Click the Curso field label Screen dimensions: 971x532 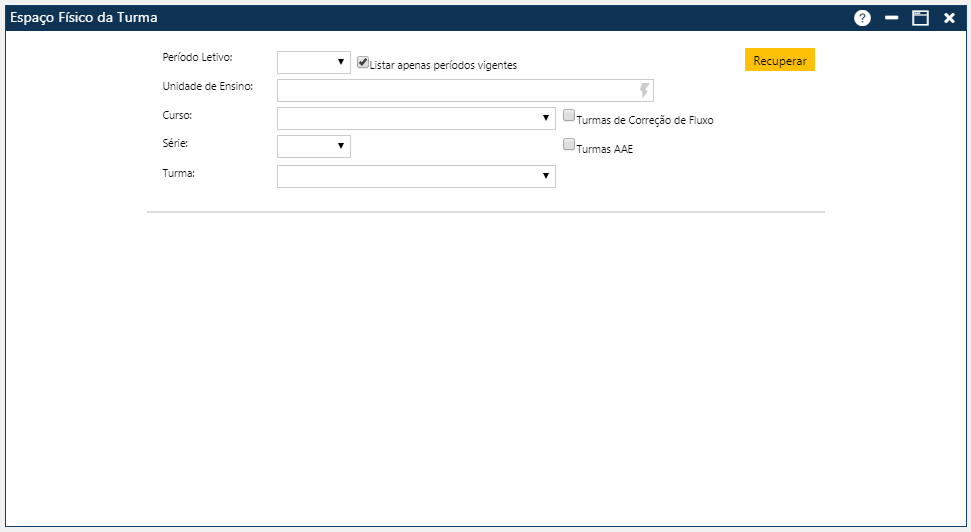pos(177,115)
